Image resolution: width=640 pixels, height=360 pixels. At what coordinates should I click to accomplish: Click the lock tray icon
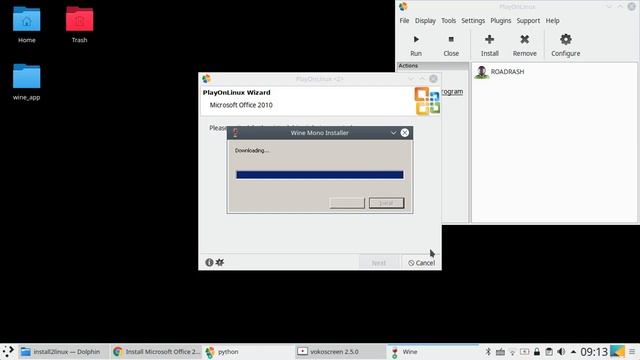pos(537,351)
